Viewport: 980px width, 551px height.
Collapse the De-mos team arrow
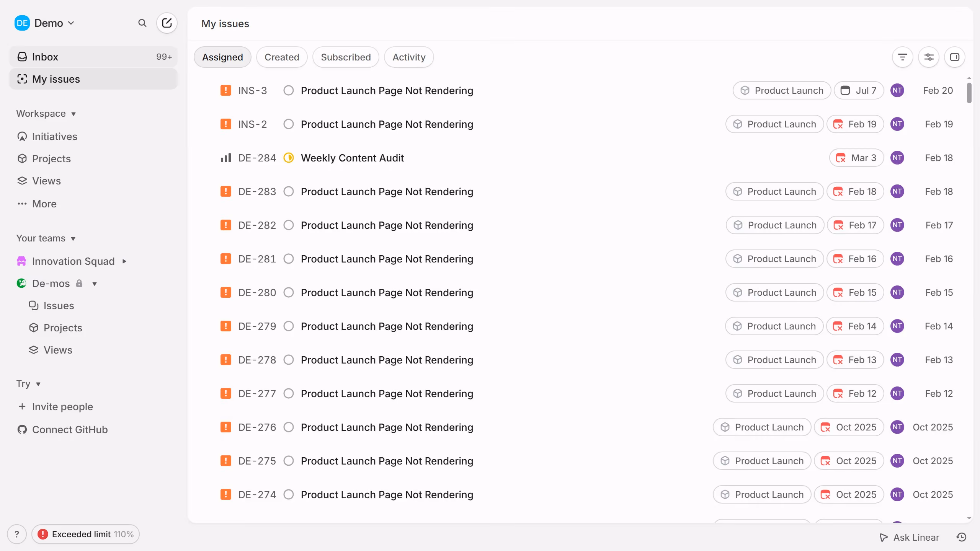click(x=95, y=284)
